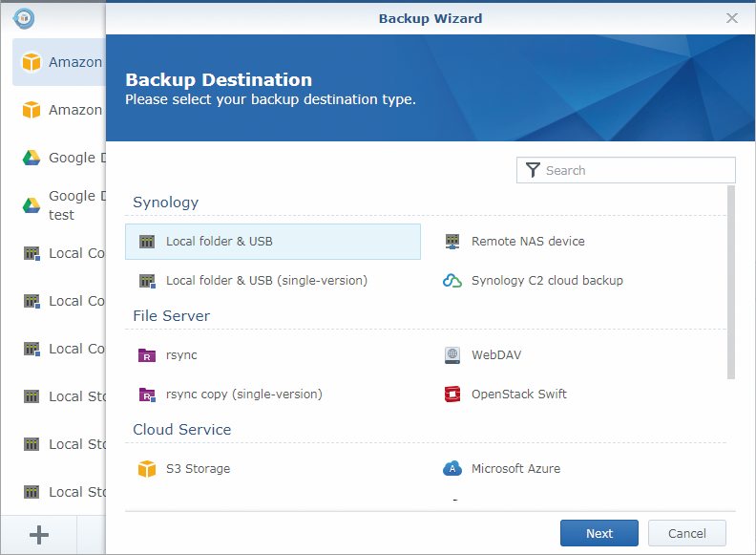The height and width of the screenshot is (555, 756).
Task: Select rsync copy (single-version) label
Action: 244,395
